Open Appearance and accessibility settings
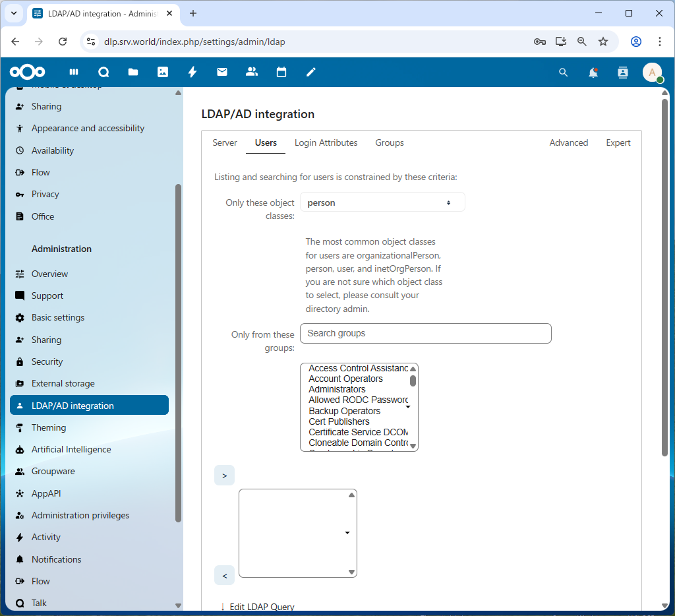 point(88,129)
